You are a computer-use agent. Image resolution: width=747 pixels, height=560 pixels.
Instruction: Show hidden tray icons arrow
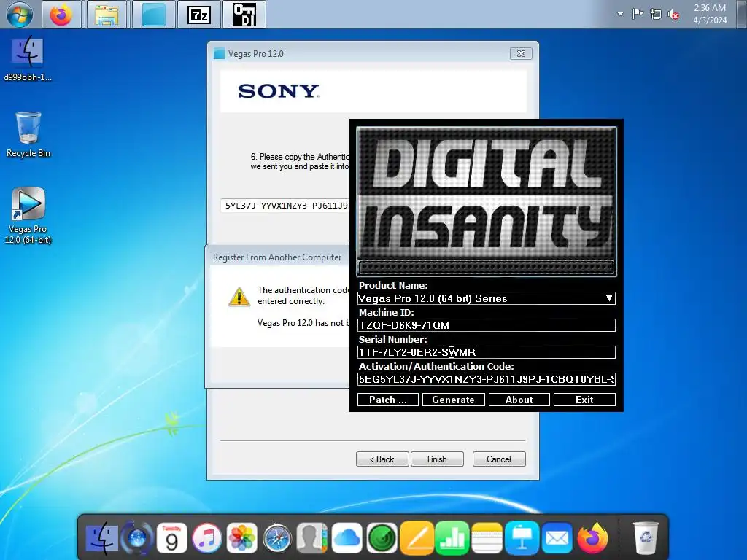[x=620, y=14]
